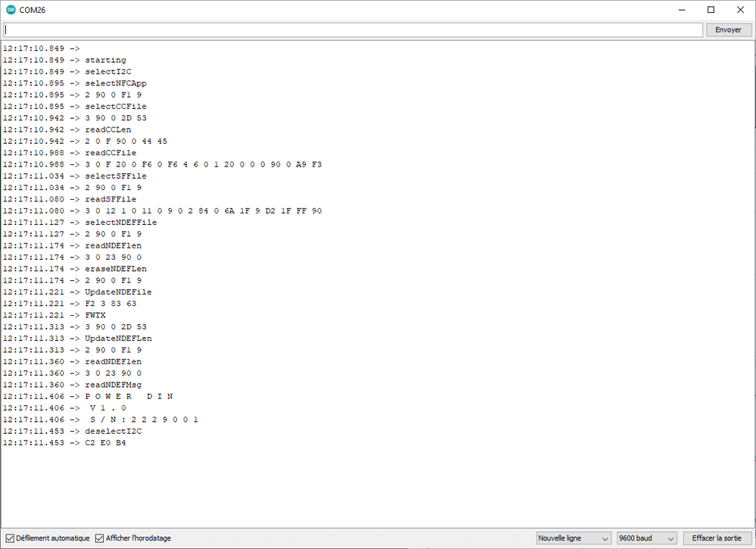
Task: Open the Nouvelle ligne line-ending dropdown
Action: [574, 538]
